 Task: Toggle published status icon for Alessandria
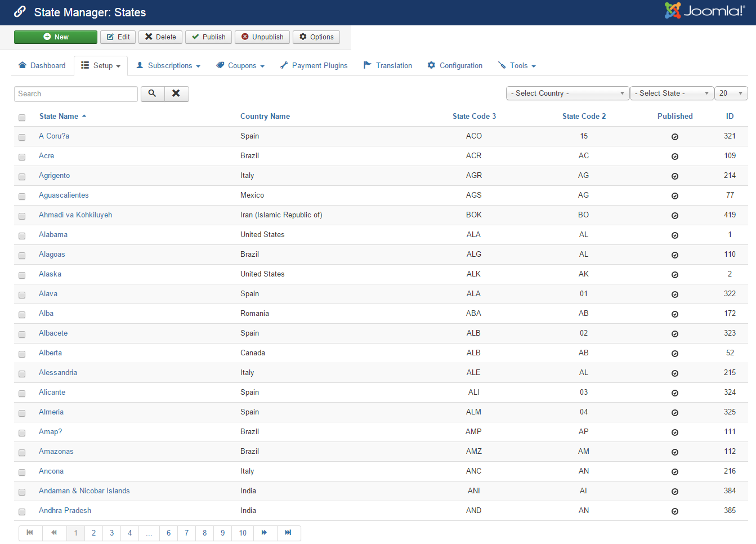[675, 373]
